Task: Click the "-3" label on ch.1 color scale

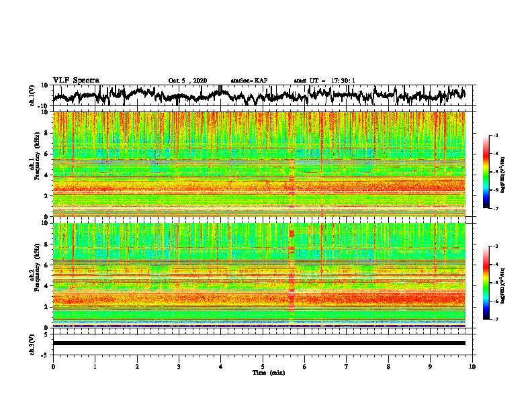Action: pyautogui.click(x=496, y=135)
